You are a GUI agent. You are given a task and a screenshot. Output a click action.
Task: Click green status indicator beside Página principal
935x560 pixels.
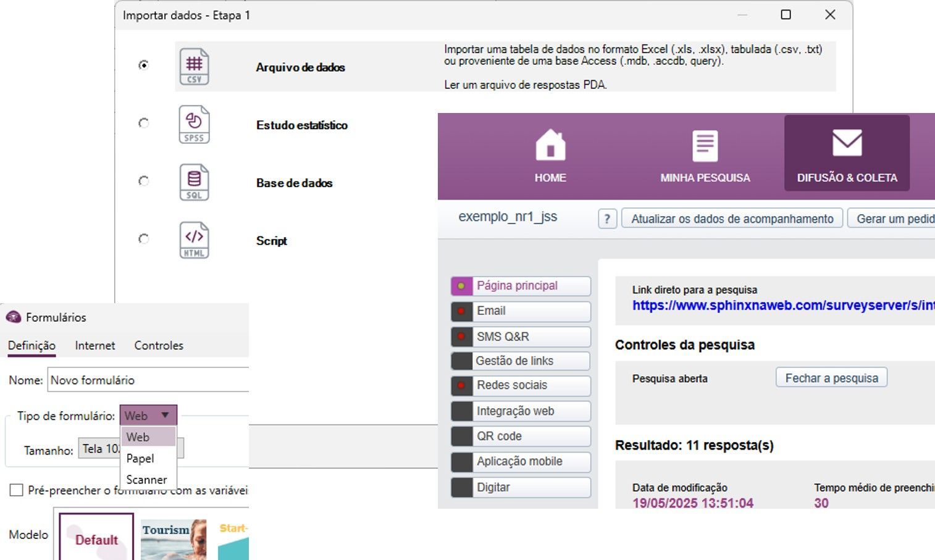[461, 286]
